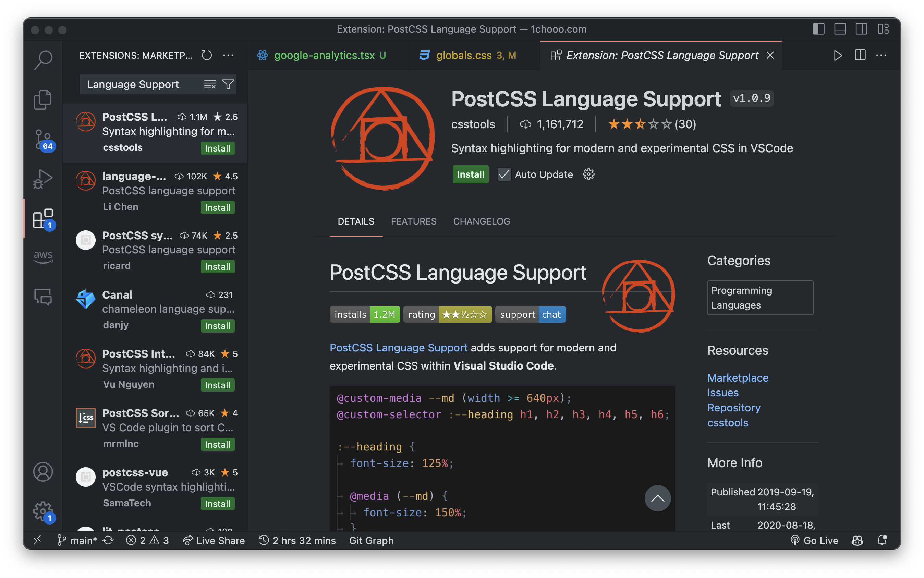Screen dimensions: 924x578
Task: Enable Auto Update for PostCSS Language Support
Action: pos(504,174)
